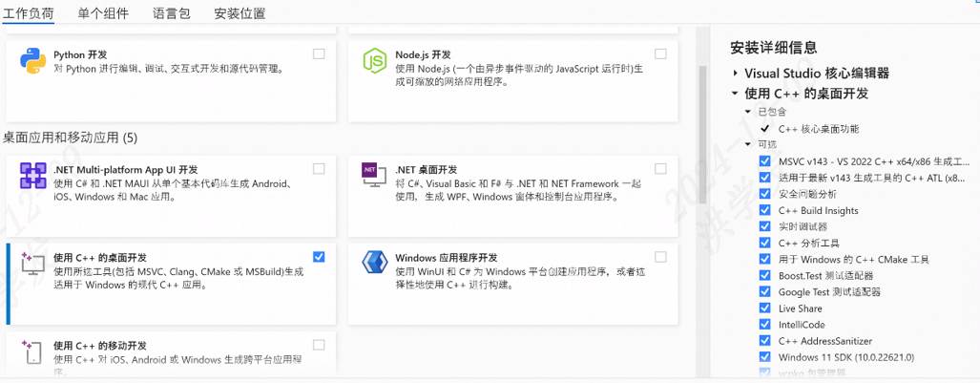Uncheck Boost.Test 测试适配器 option
980x383 pixels.
point(765,275)
